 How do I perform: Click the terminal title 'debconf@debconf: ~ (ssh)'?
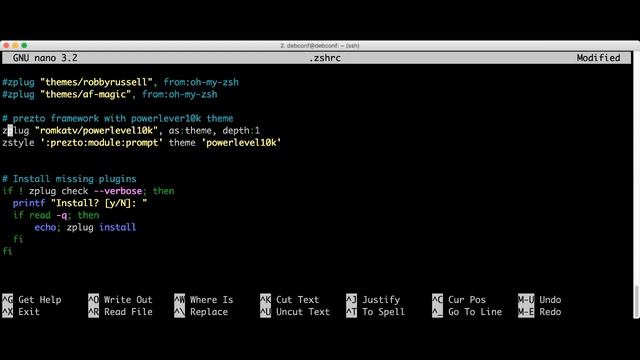tap(320, 45)
